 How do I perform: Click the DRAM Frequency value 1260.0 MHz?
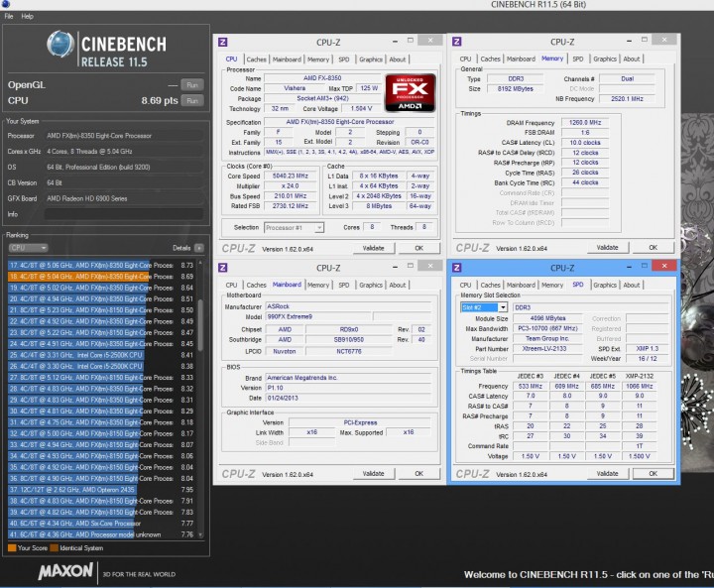click(x=585, y=123)
